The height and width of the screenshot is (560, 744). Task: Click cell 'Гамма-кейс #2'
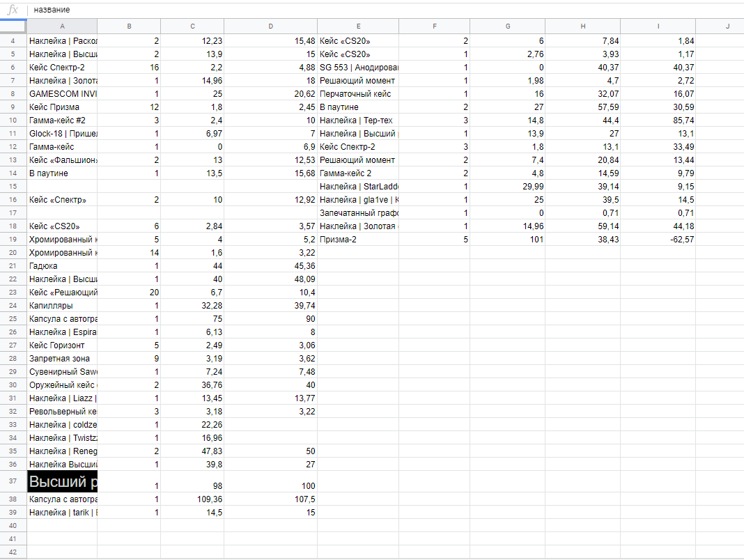[62, 120]
